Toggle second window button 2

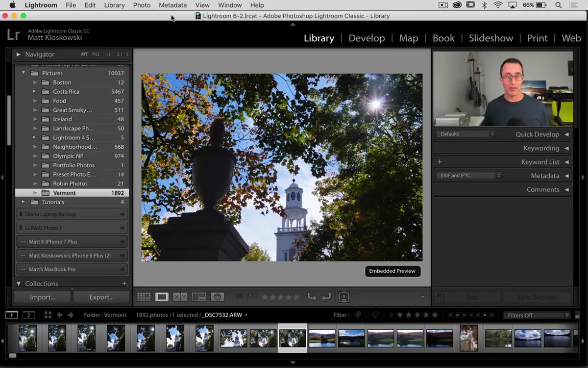[x=29, y=315]
